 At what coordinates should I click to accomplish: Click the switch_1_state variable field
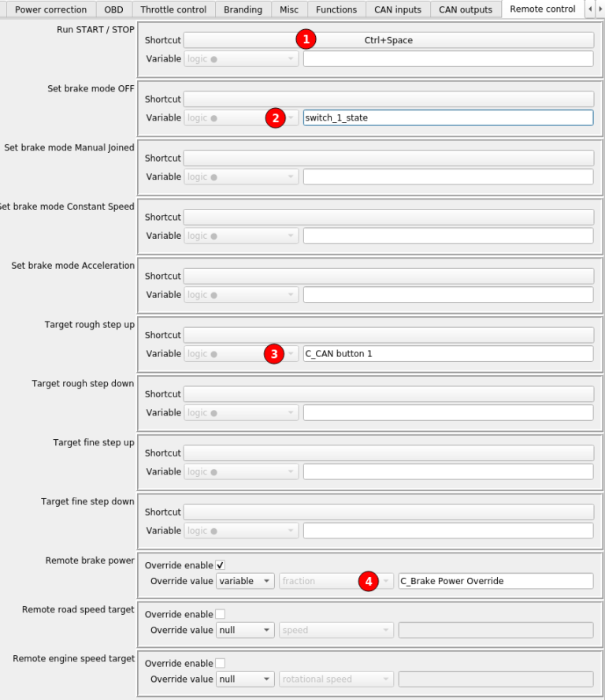tap(447, 117)
